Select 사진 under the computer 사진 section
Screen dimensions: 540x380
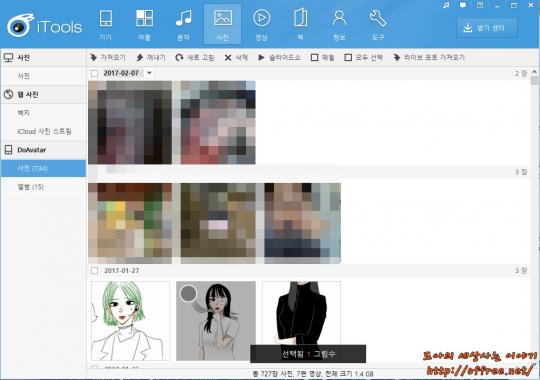tap(23, 76)
